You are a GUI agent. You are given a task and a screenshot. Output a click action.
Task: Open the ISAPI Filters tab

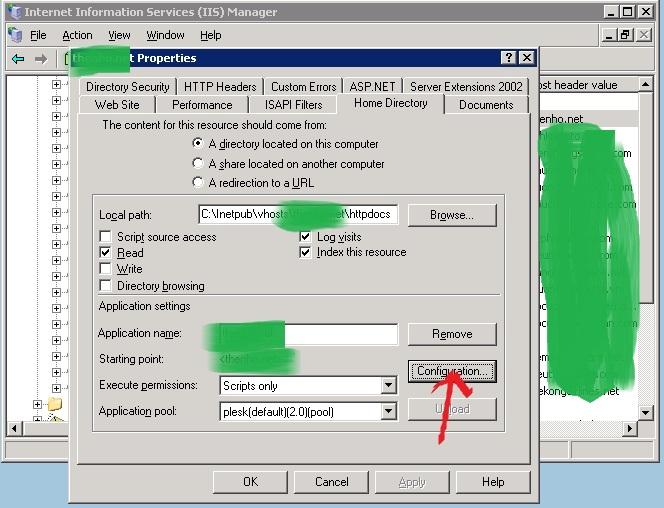tap(293, 105)
